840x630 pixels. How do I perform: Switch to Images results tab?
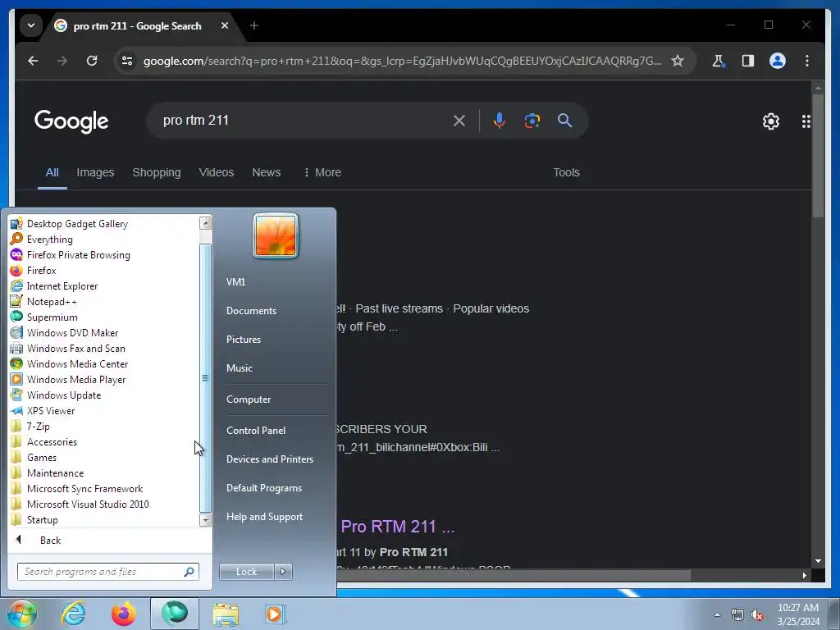tap(95, 172)
